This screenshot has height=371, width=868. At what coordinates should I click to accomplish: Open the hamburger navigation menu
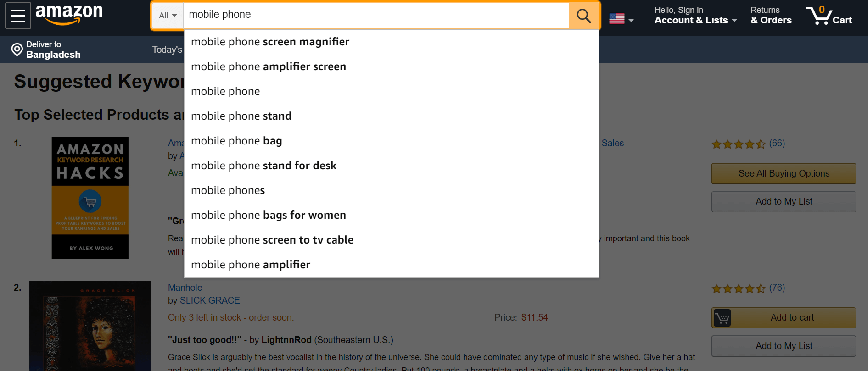[17, 15]
